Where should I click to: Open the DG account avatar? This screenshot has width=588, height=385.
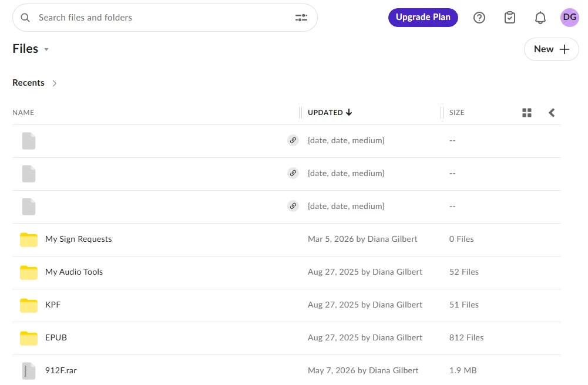[569, 18]
